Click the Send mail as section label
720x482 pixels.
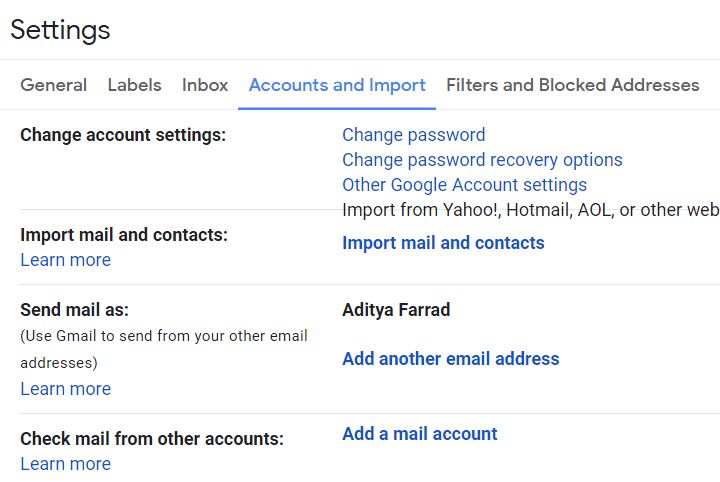tap(74, 310)
